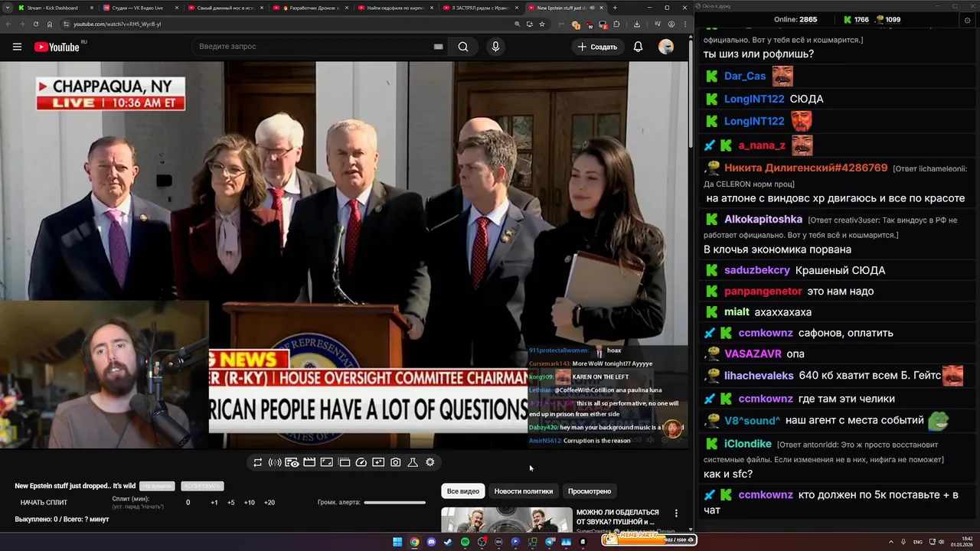Image resolution: width=980 pixels, height=551 pixels.
Task: Open browser extensions puzzle icon
Action: coord(616,24)
